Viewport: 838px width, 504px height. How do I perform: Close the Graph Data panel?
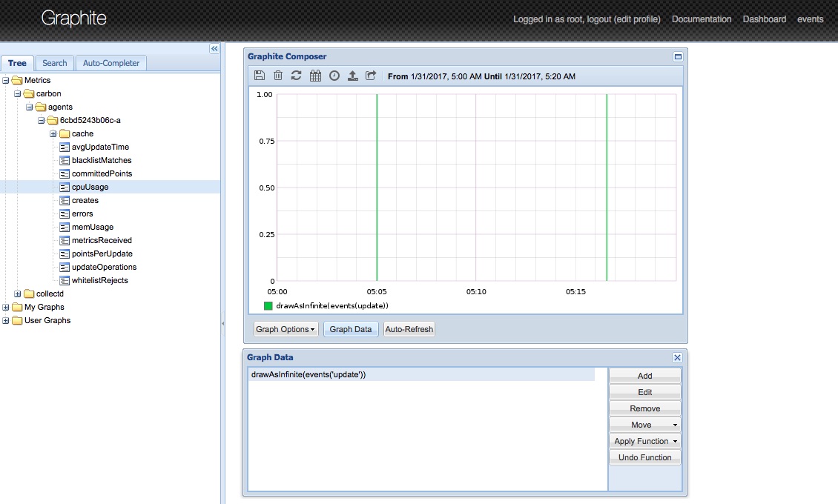pos(677,358)
